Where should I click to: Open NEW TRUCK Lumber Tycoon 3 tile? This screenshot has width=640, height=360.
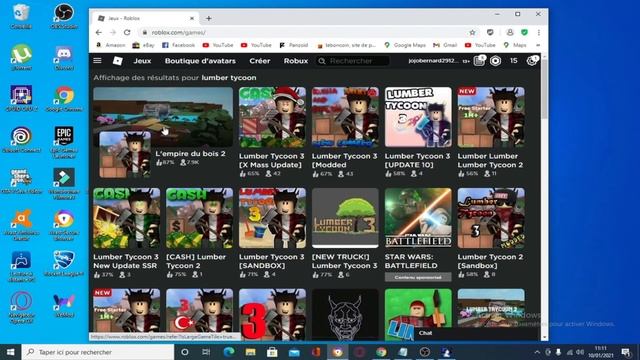pos(345,233)
